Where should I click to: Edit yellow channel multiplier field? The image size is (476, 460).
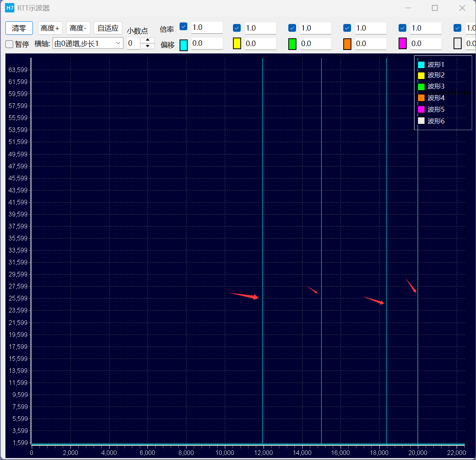(x=260, y=28)
